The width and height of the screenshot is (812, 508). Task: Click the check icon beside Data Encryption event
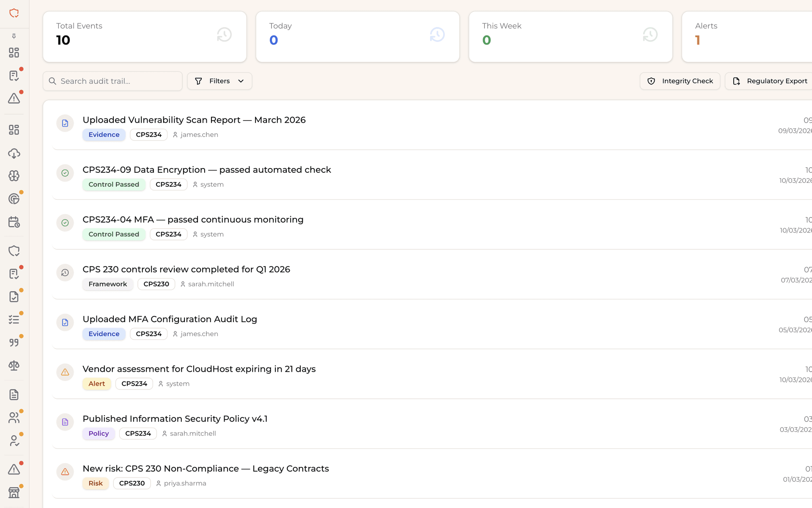click(65, 173)
